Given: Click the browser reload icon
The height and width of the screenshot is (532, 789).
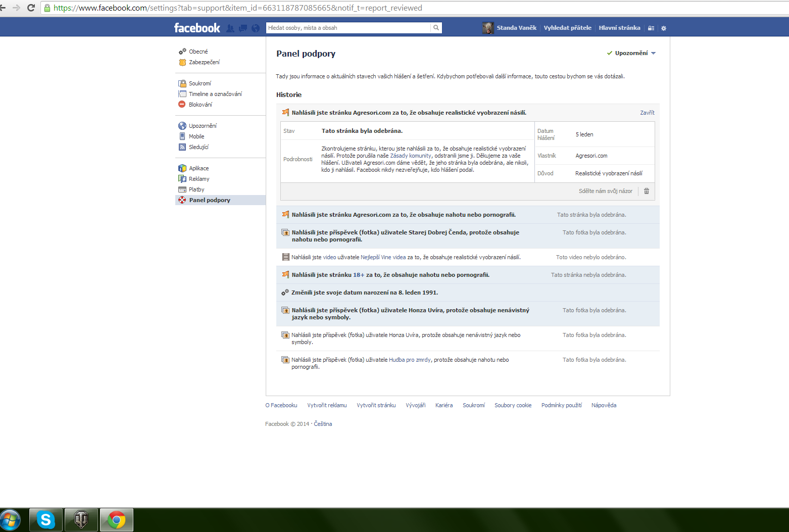Looking at the screenshot, I should point(31,8).
